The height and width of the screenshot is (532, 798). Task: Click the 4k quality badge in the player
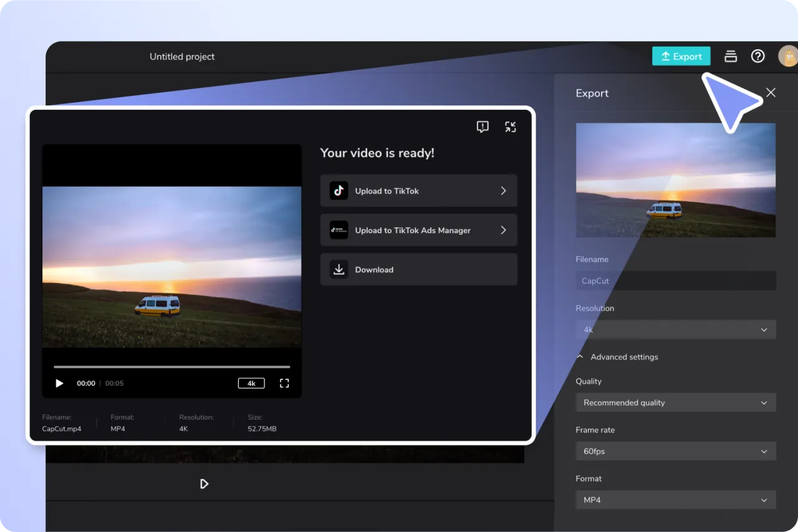[x=251, y=383]
